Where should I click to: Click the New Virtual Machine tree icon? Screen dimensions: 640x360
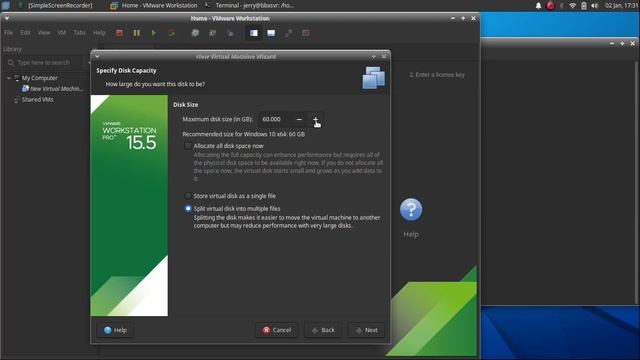coord(25,89)
